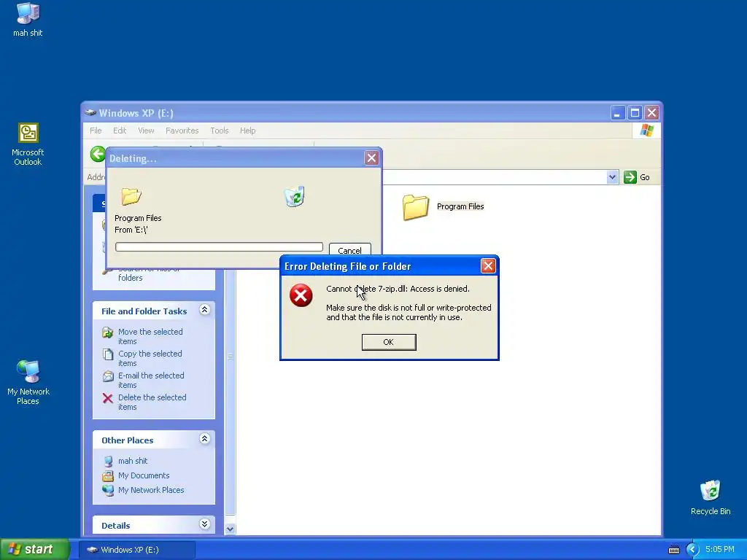Select the mah shit desktop icon
Screen dimensions: 747x560
[28, 20]
